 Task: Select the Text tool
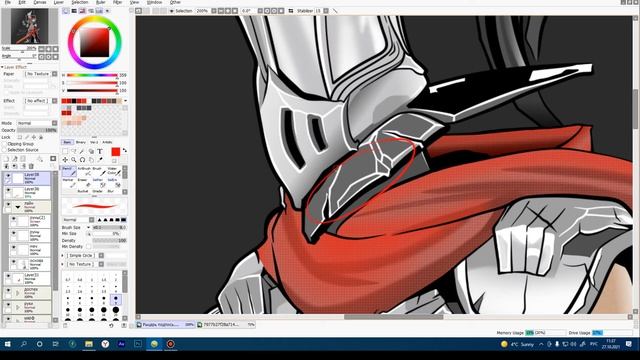[100, 151]
